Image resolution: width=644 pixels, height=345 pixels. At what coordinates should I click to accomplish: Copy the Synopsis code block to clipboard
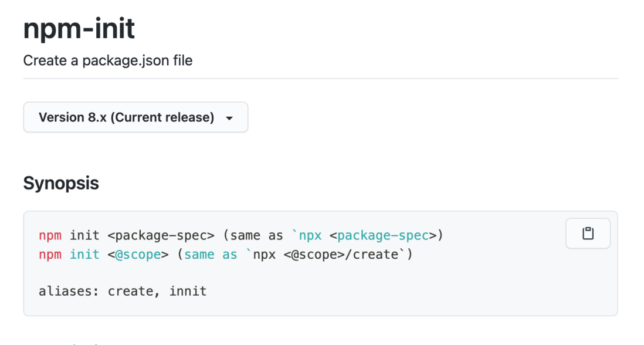pos(588,234)
